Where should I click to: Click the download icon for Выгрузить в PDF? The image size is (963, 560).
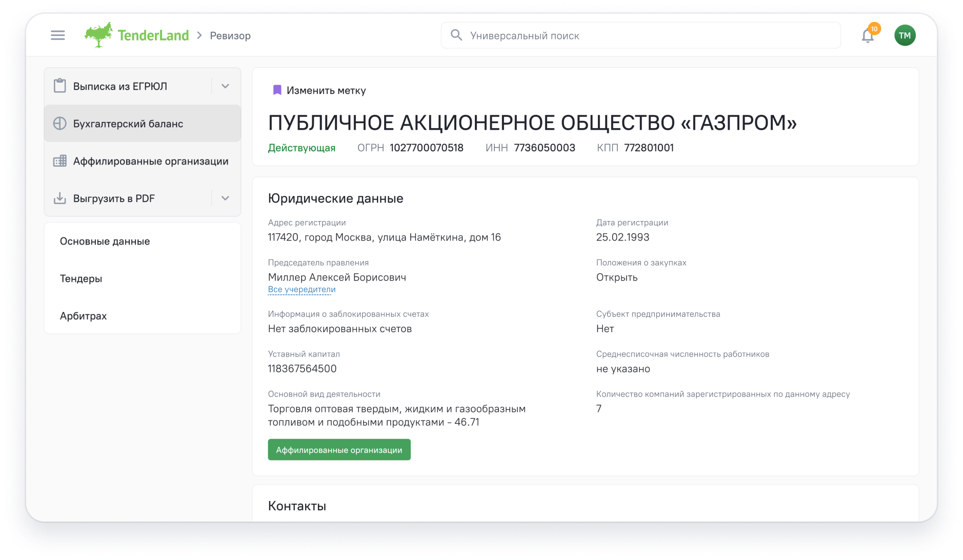[60, 198]
